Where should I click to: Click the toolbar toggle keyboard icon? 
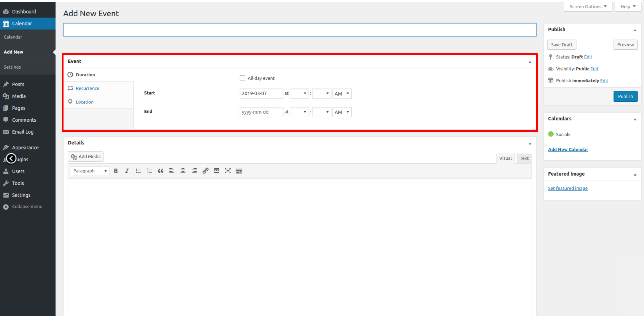(239, 171)
